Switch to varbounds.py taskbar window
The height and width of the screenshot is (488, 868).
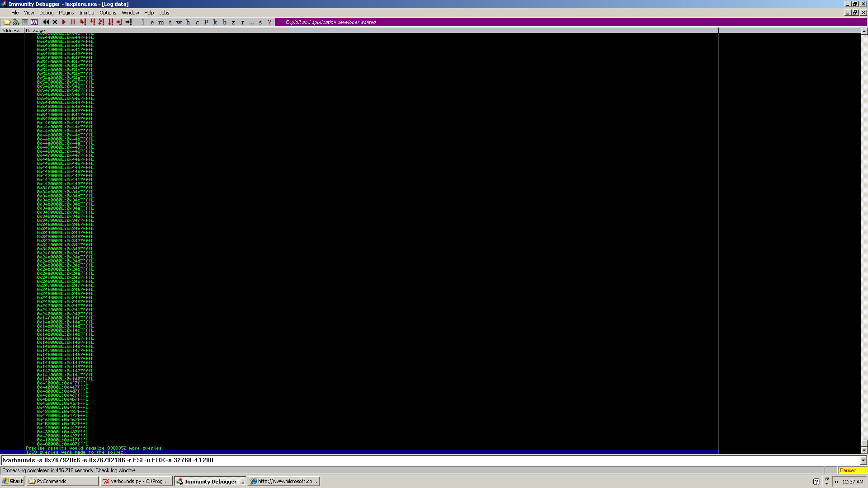pos(137,481)
